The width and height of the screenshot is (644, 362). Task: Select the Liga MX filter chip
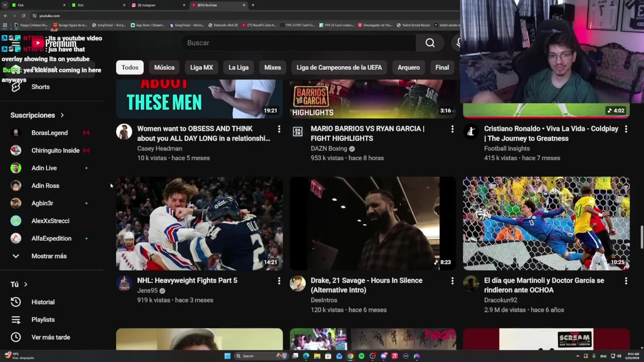coord(202,67)
